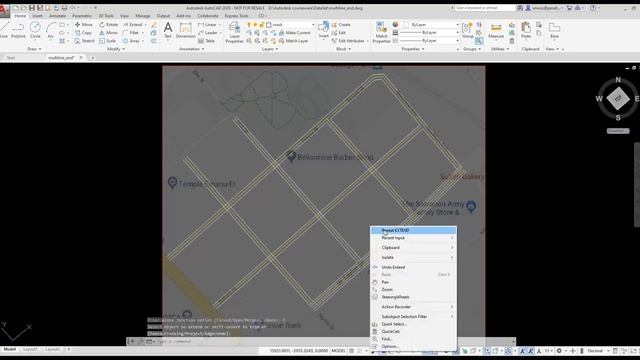Click the TOP face of ViewCube
This screenshot has height=360, width=640.
618,98
